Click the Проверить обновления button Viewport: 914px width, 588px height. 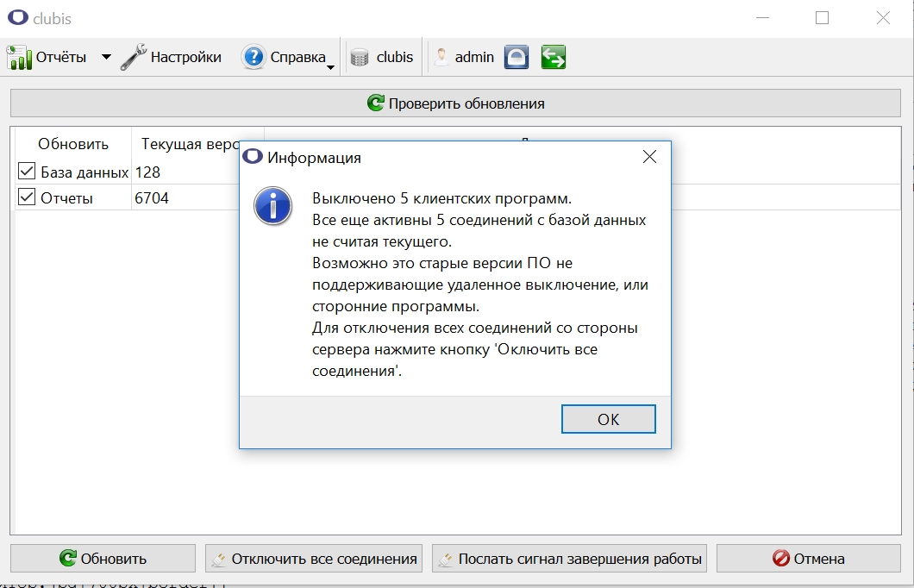[456, 103]
